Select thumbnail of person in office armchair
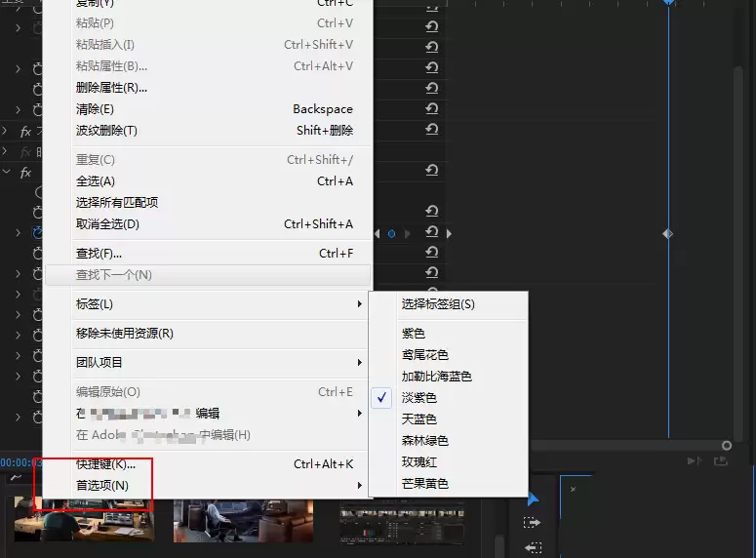Viewport: 756px width, 558px height. click(244, 521)
